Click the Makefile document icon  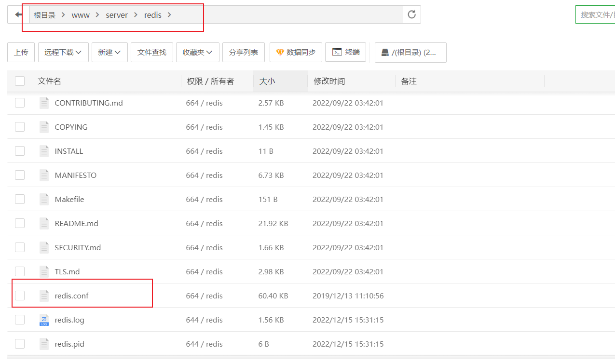[44, 199]
